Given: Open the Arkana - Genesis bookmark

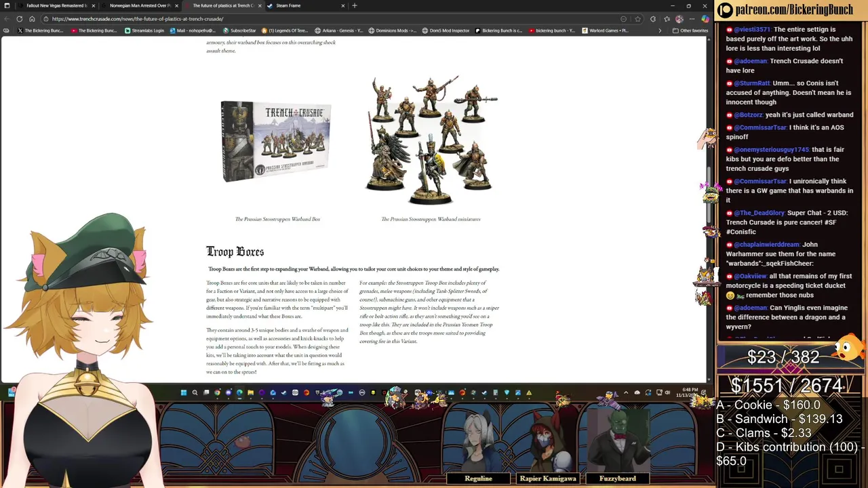Looking at the screenshot, I should point(339,30).
